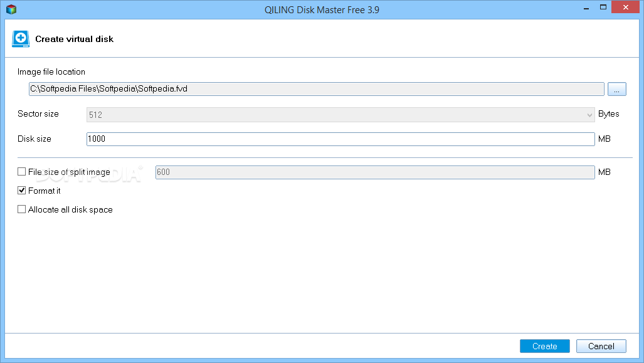Maximize the QILING Disk Master window

pos(603,8)
